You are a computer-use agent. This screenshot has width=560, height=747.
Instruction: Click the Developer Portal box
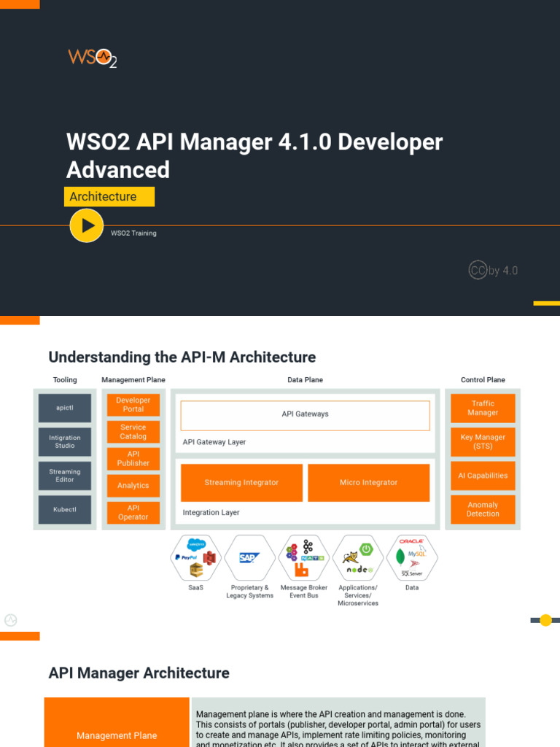point(133,404)
